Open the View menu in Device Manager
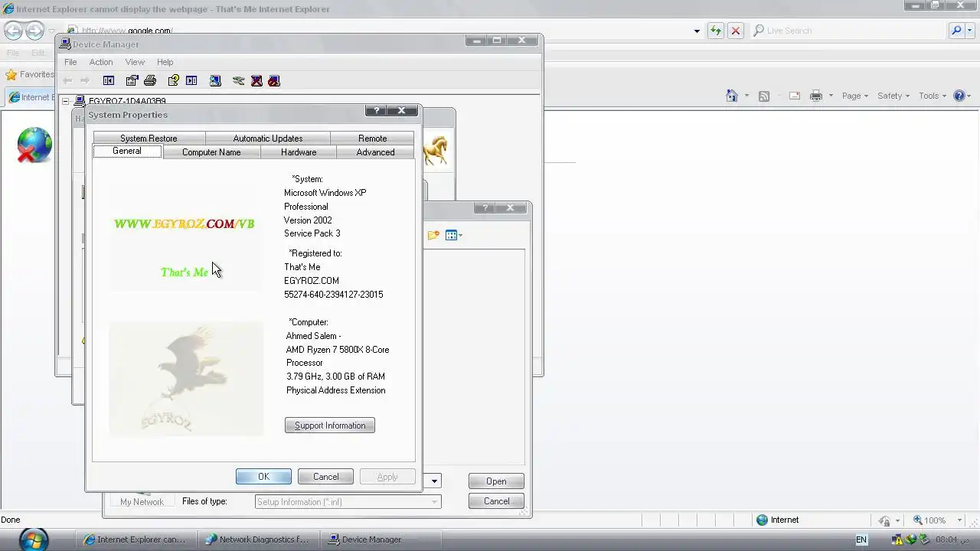Viewport: 980px width, 551px height. tap(135, 62)
